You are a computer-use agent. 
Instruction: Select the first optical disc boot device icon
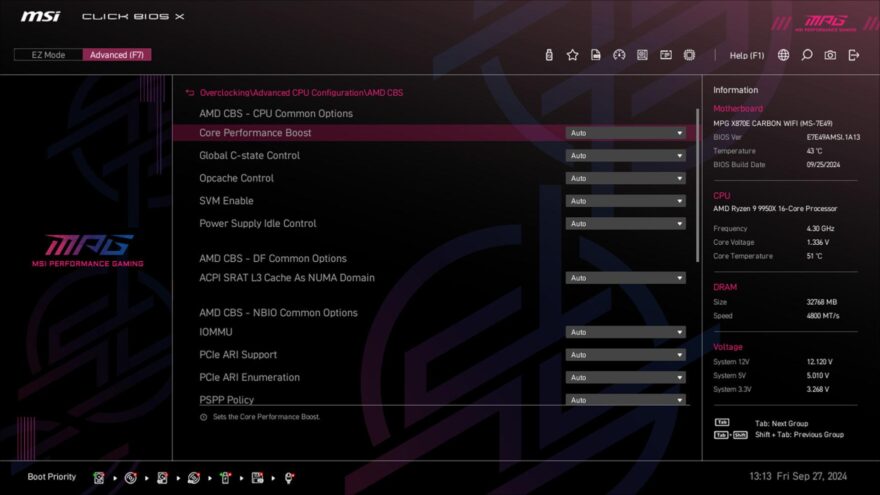131,478
